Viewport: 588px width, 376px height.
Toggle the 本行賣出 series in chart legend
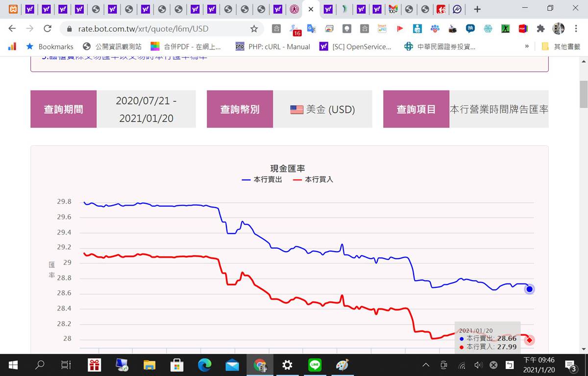point(262,180)
